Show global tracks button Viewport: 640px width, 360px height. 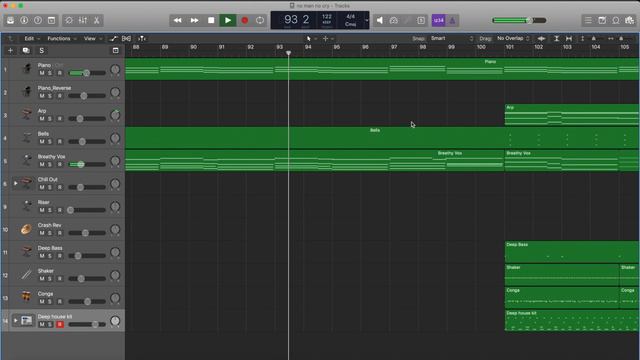116,51
